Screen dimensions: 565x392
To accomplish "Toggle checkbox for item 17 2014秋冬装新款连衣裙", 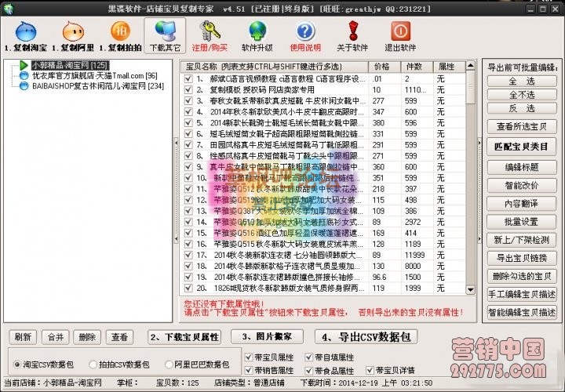I will click(x=188, y=255).
